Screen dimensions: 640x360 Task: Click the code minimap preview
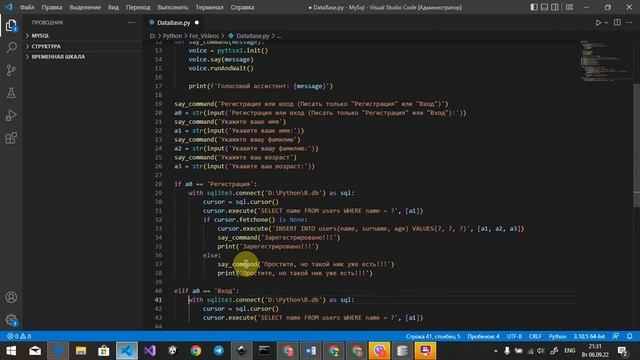[x=605, y=61]
